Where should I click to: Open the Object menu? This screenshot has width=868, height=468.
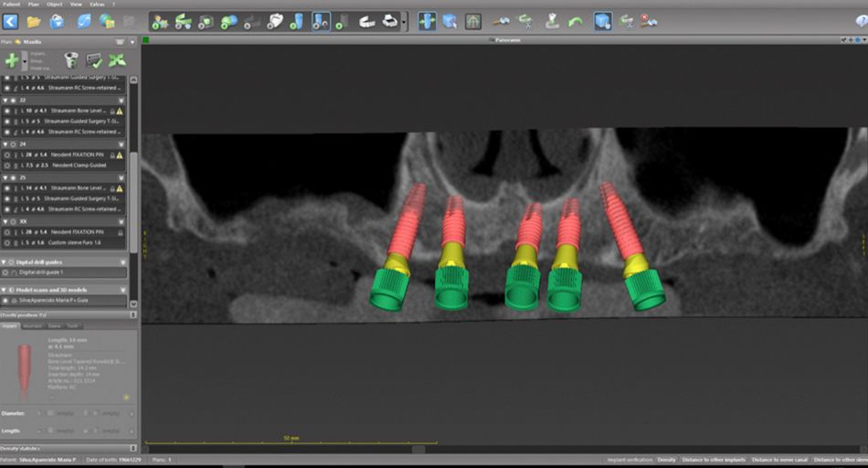55,4
